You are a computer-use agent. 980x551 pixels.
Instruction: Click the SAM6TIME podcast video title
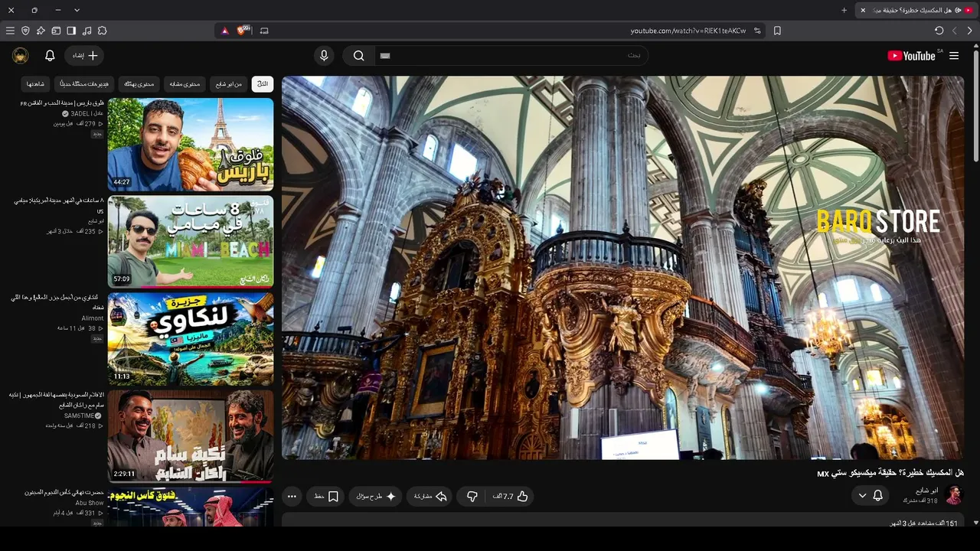[57, 399]
